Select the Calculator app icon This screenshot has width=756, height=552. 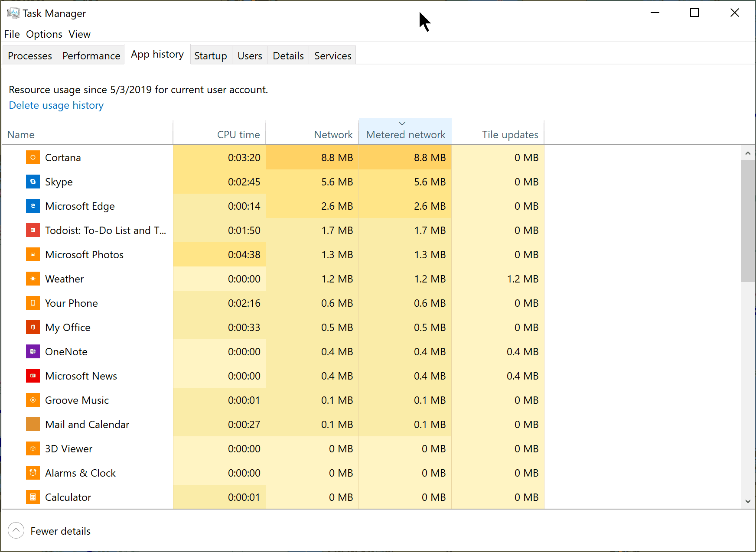point(33,497)
